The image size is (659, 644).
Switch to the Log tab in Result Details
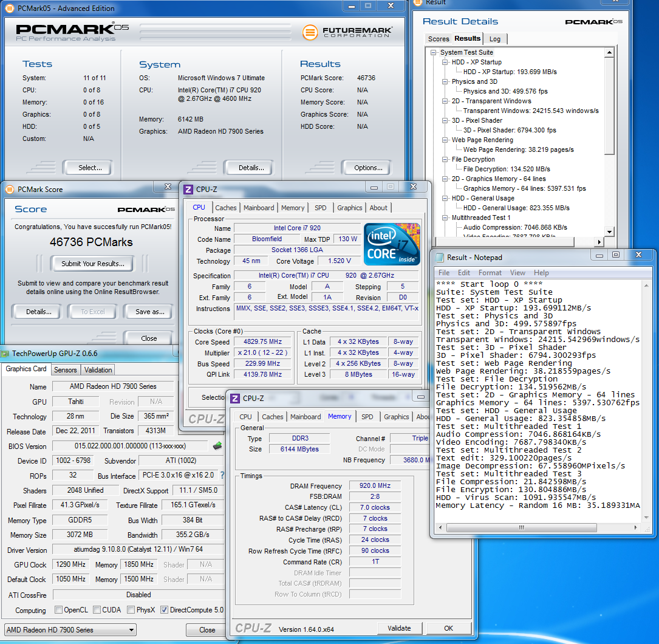coord(494,39)
